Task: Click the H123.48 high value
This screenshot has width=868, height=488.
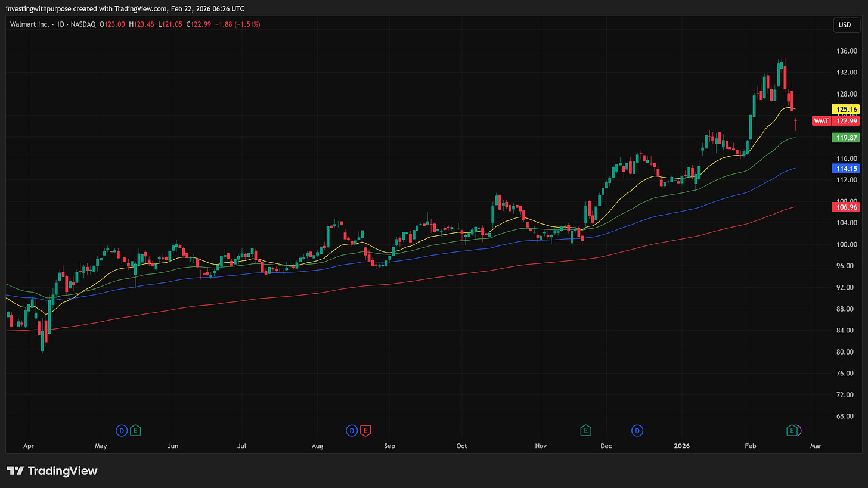Action: [141, 24]
